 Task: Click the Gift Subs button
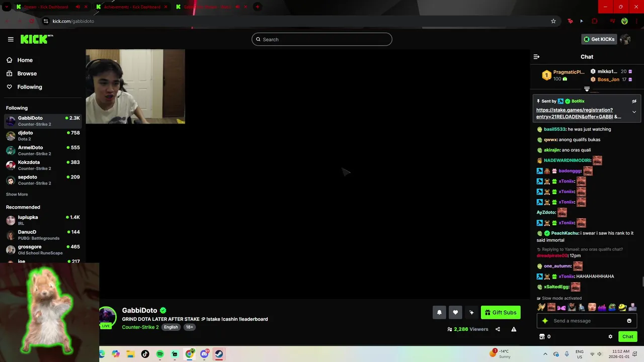(x=501, y=313)
